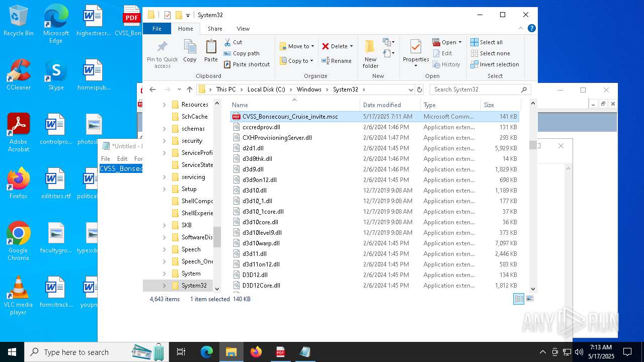644x362 pixels.
Task: Rename the selected file via ribbon
Action: point(337,61)
